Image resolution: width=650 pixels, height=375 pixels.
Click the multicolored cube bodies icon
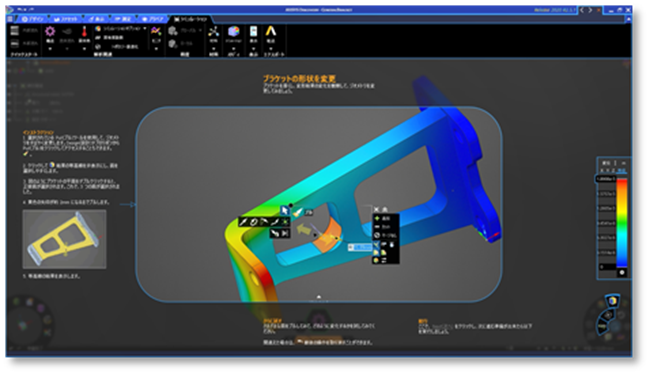click(234, 31)
